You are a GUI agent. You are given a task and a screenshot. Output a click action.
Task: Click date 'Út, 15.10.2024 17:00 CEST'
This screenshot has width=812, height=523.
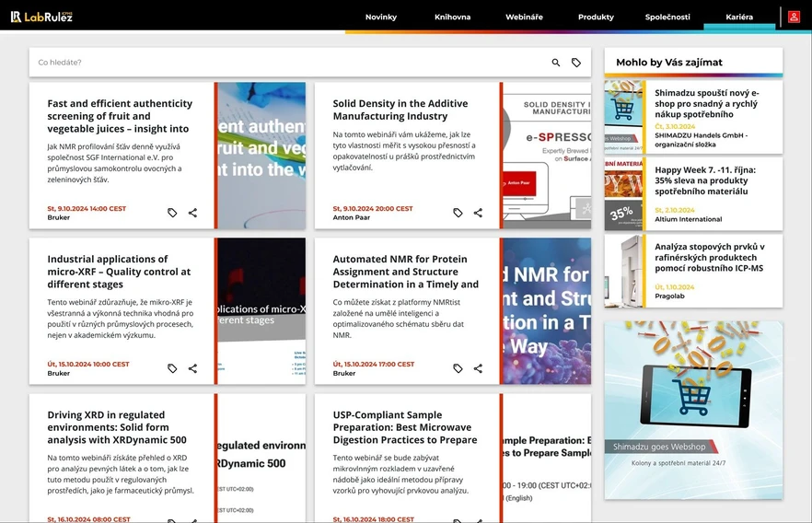tap(374, 364)
